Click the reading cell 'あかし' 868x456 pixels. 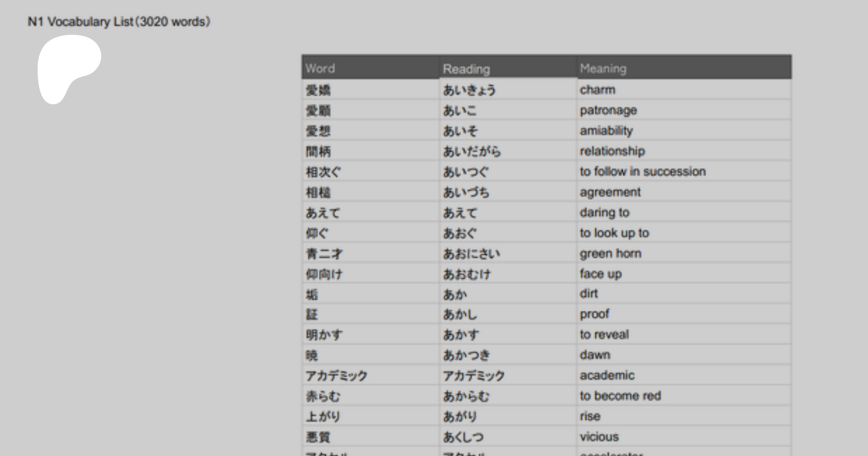click(x=460, y=315)
